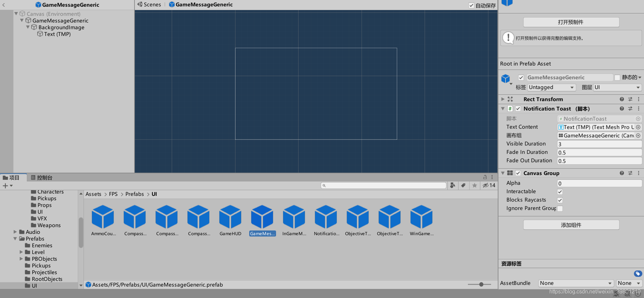Toggle the 自动保存 checkbox
The width and height of the screenshot is (644, 298).
(471, 5)
